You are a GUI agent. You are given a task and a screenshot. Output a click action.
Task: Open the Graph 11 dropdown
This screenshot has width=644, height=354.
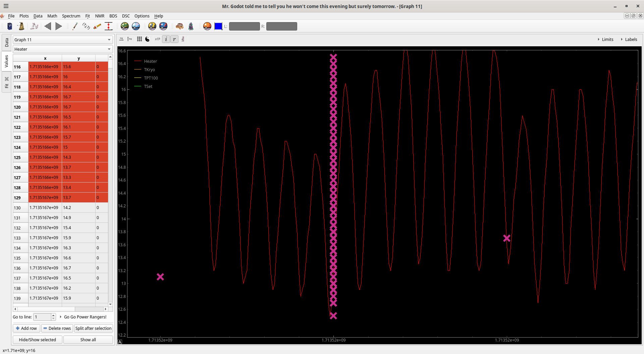[x=62, y=40]
